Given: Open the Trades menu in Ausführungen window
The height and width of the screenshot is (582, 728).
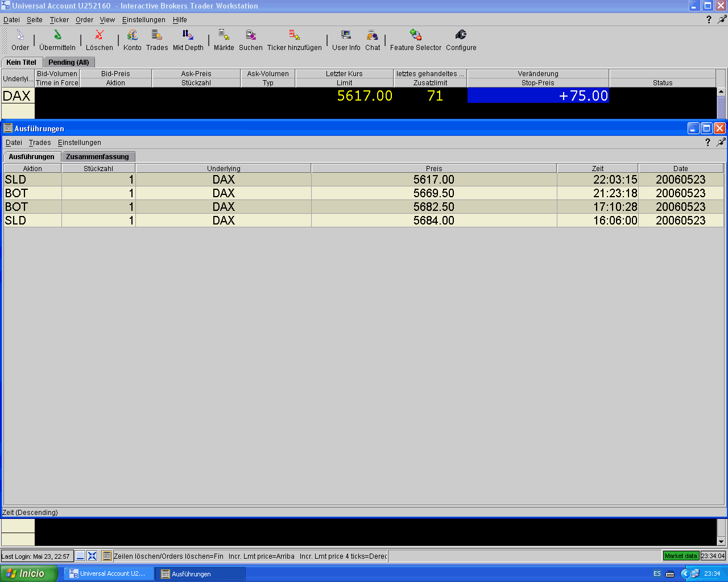Looking at the screenshot, I should 40,143.
